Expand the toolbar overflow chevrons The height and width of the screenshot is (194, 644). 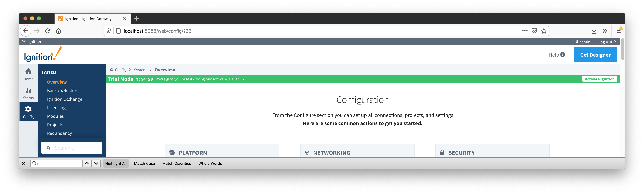605,31
